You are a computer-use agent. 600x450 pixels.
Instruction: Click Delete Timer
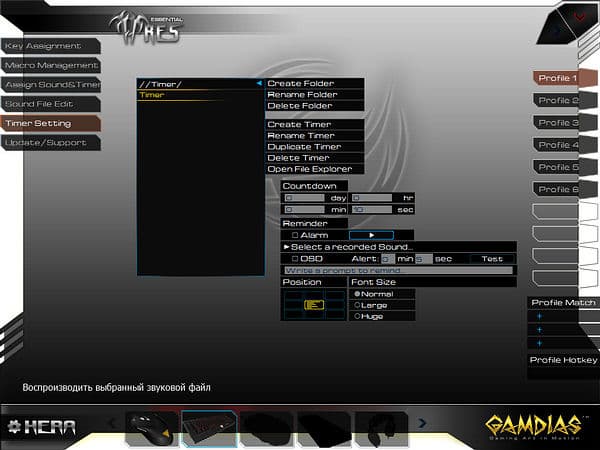pos(315,158)
